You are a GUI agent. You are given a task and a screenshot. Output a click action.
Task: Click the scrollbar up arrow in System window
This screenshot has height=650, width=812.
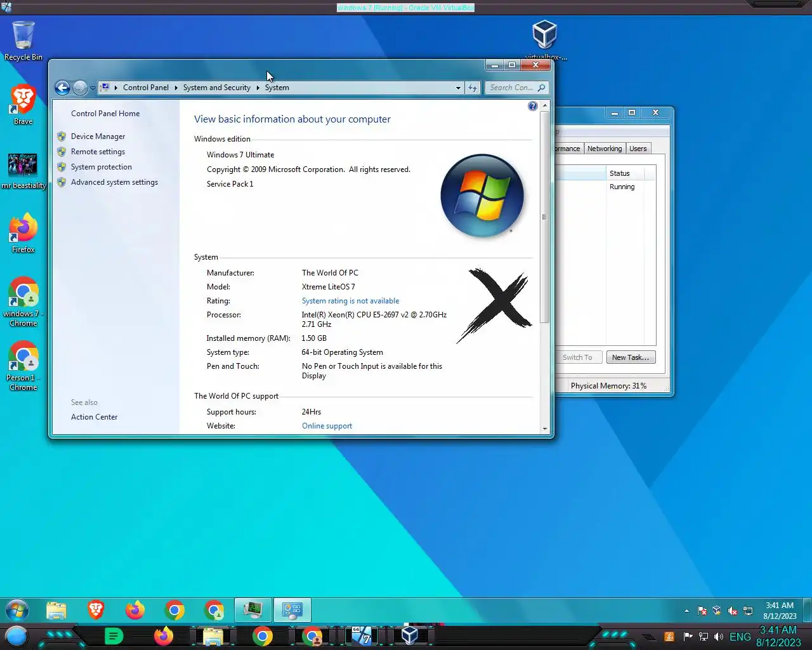tap(544, 106)
